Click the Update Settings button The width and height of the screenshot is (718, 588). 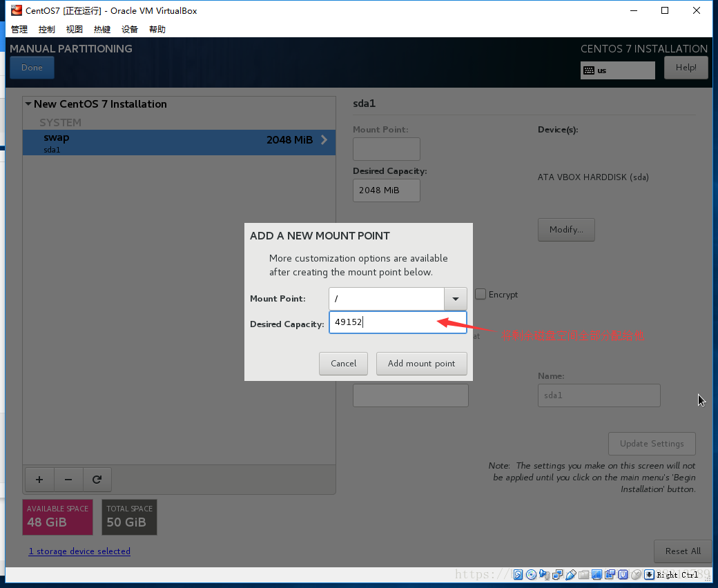pyautogui.click(x=652, y=443)
